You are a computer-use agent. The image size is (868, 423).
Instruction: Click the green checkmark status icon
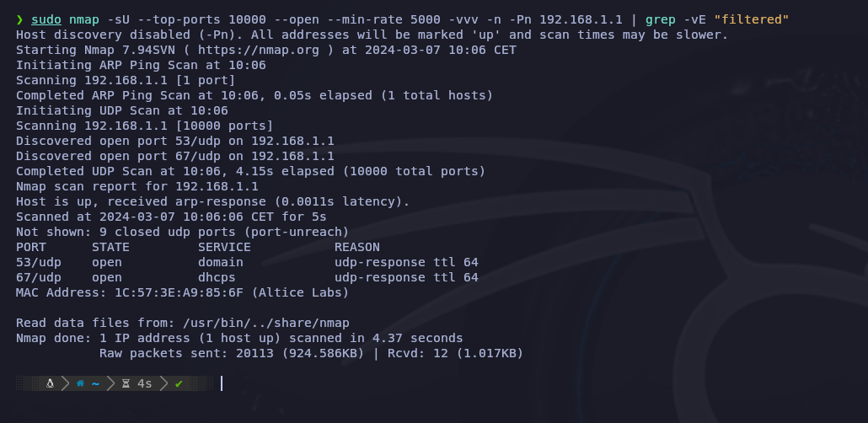(179, 383)
